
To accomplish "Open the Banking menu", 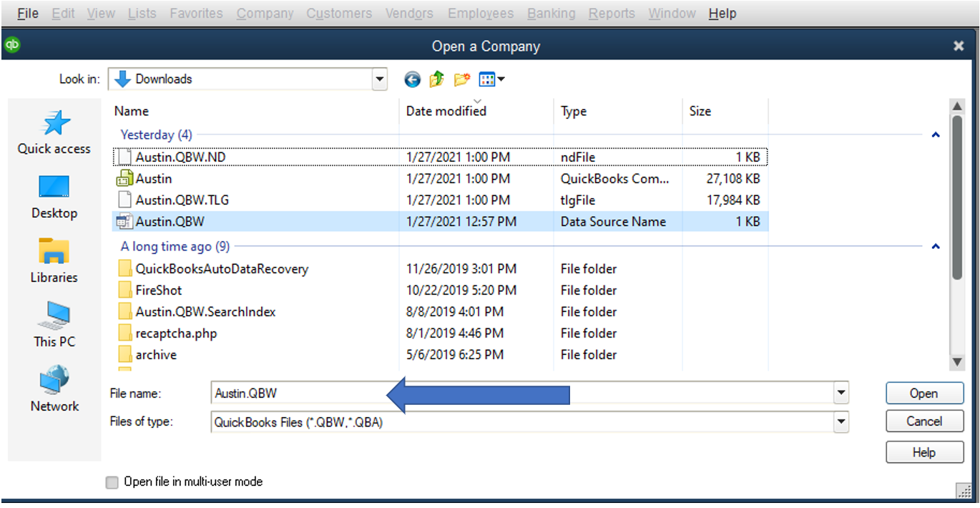I will pos(551,14).
